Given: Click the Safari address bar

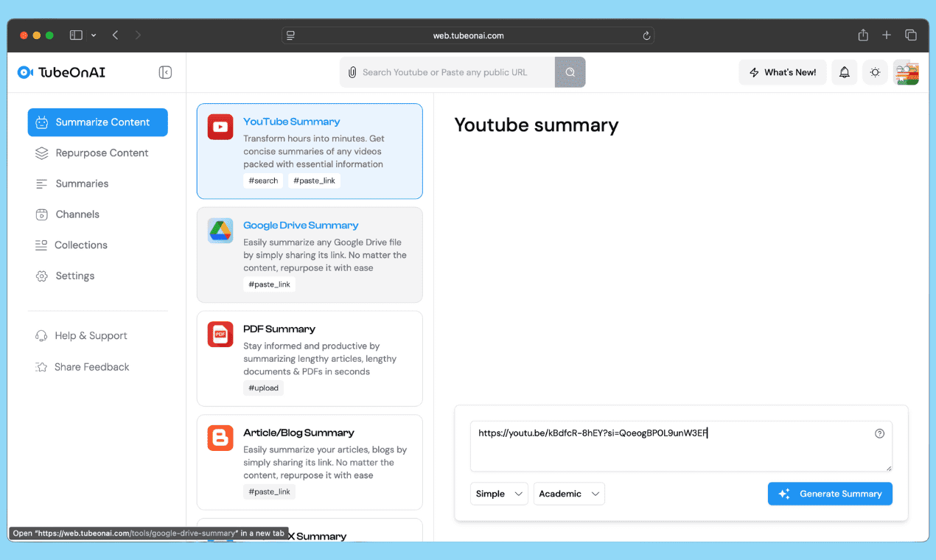Looking at the screenshot, I should coord(468,35).
